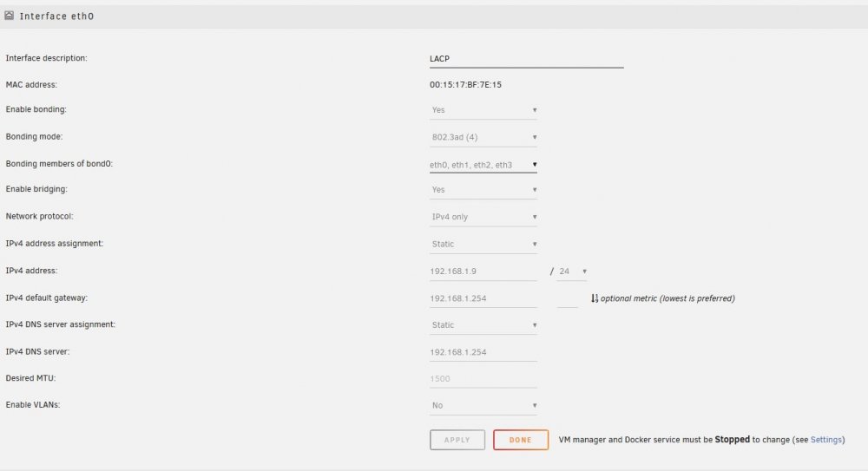868x471 pixels.
Task: Open the subnet mask 24 dropdown
Action: (572, 271)
